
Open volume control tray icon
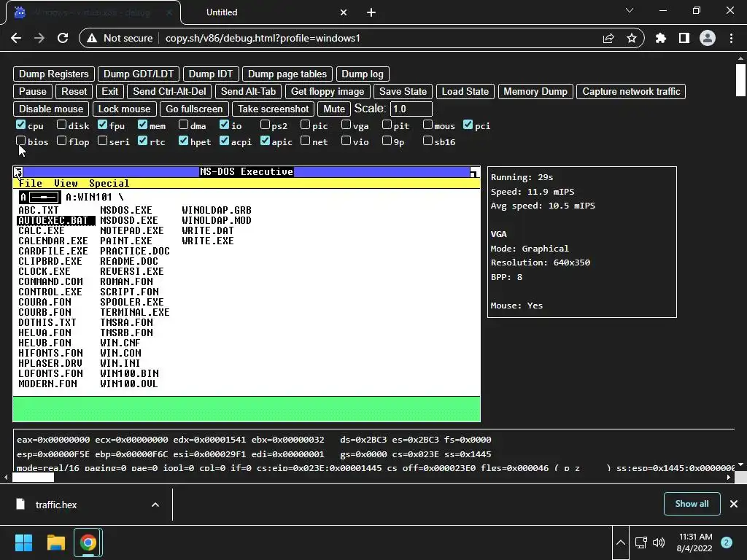659,542
